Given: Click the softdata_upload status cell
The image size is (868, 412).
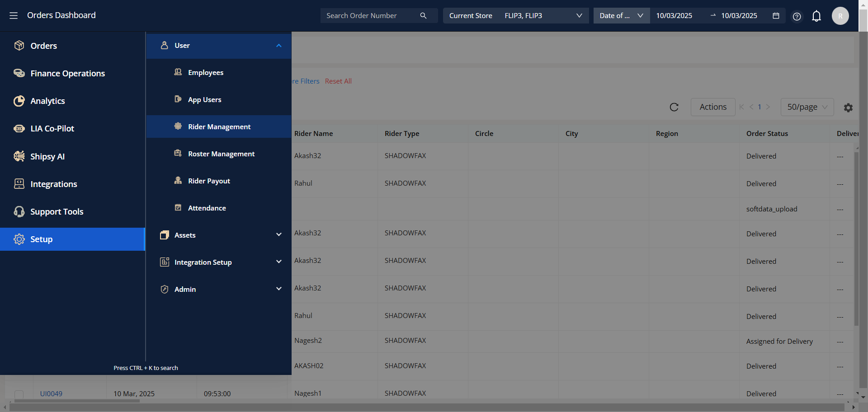Looking at the screenshot, I should (772, 209).
